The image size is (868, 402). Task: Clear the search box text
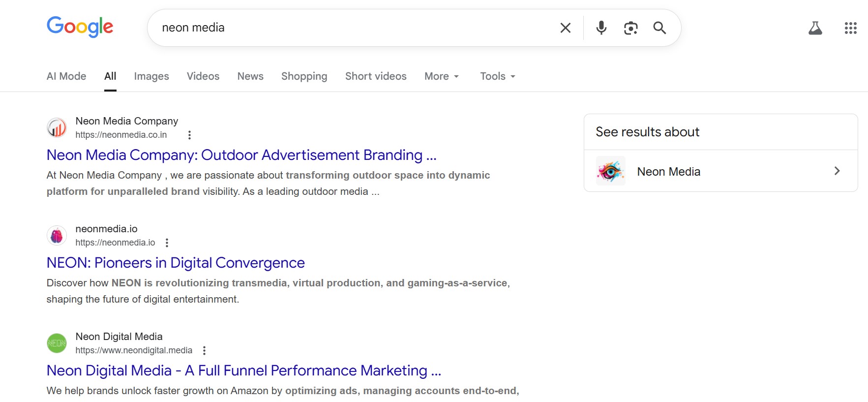point(565,28)
